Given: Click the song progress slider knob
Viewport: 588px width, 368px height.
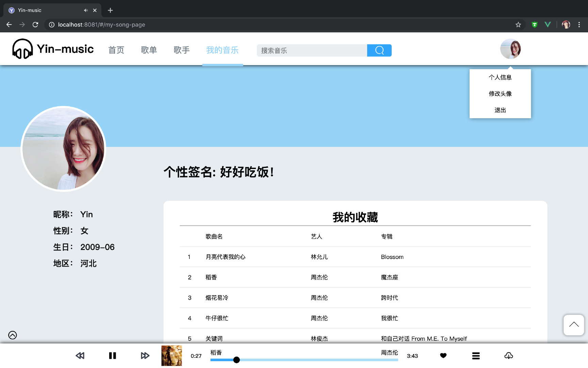Looking at the screenshot, I should (236, 360).
